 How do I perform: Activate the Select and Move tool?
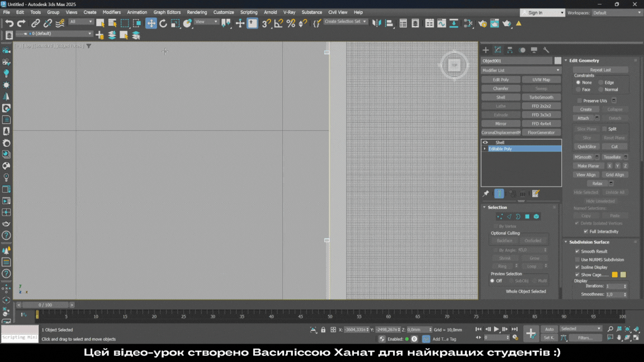coord(151,23)
